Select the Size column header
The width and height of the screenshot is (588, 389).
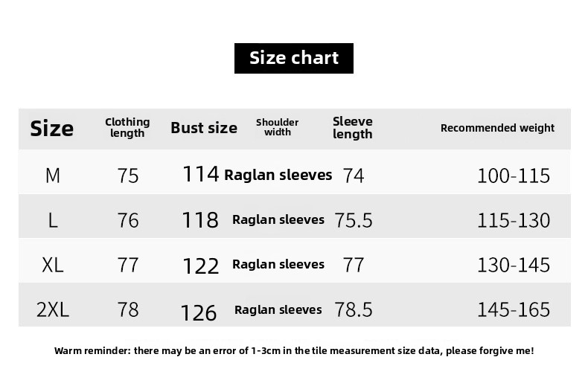52,129
